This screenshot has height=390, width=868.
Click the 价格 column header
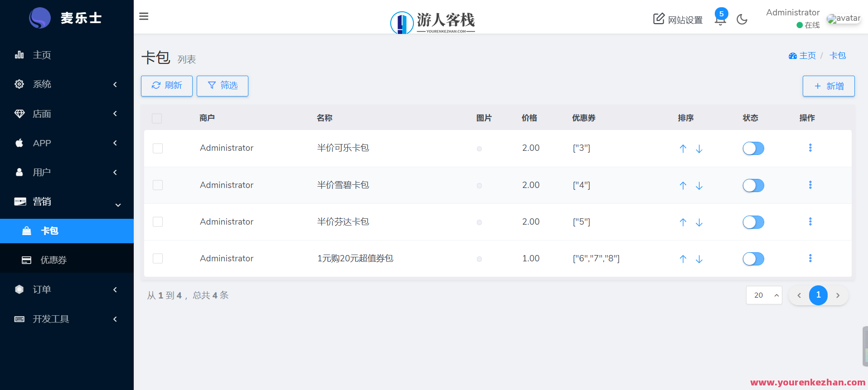click(529, 118)
